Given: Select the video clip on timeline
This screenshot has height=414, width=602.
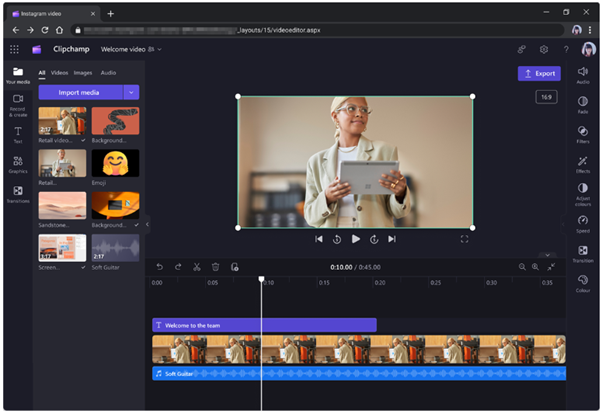Looking at the screenshot, I should 359,349.
